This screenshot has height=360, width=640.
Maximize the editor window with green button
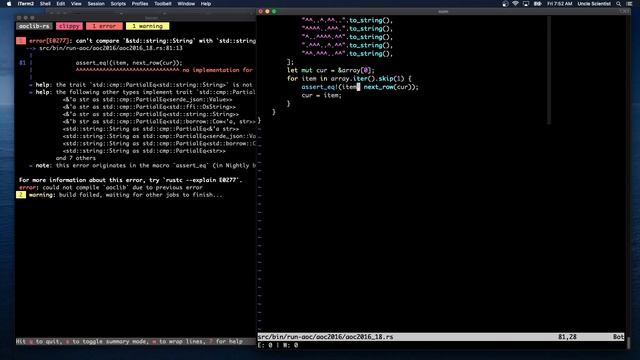click(274, 11)
